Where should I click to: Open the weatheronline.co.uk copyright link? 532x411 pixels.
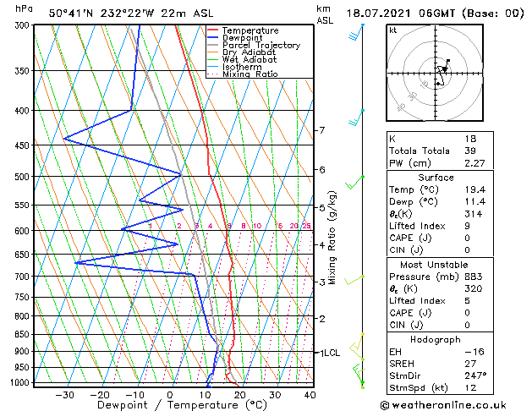(443, 405)
